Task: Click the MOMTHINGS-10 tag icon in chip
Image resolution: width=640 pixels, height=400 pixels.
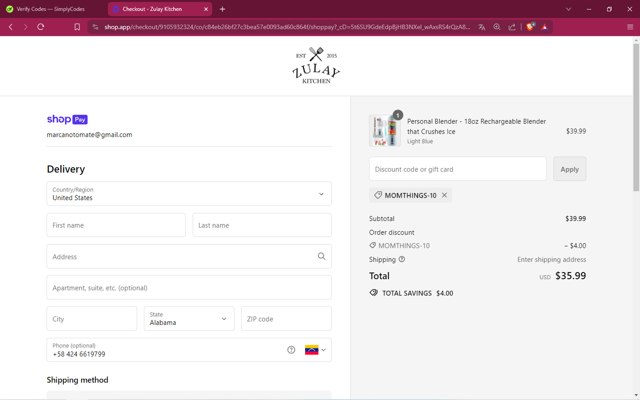Action: click(378, 195)
